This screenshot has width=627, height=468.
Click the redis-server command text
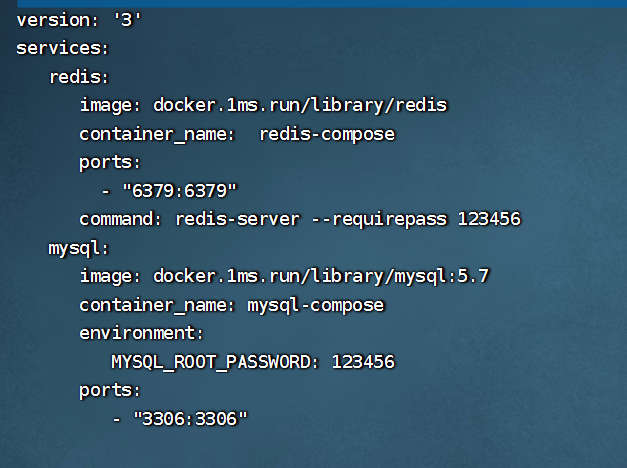(x=238, y=219)
